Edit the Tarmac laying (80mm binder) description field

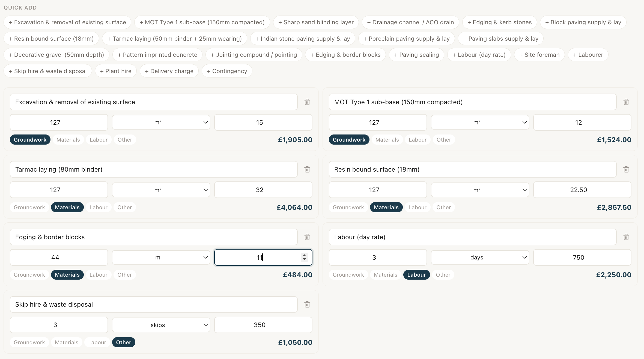pos(154,169)
